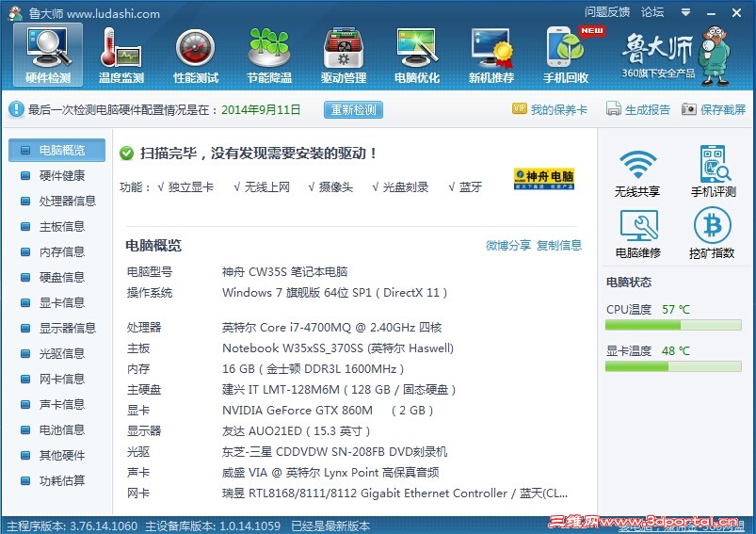Click OS text Windows 7 旗舰版
756x534 pixels.
point(334,293)
